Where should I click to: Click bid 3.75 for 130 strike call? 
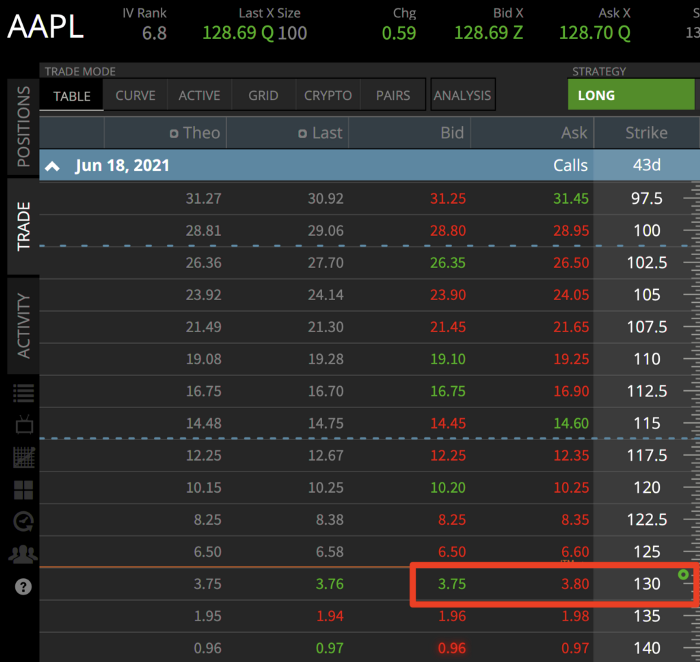pos(452,584)
